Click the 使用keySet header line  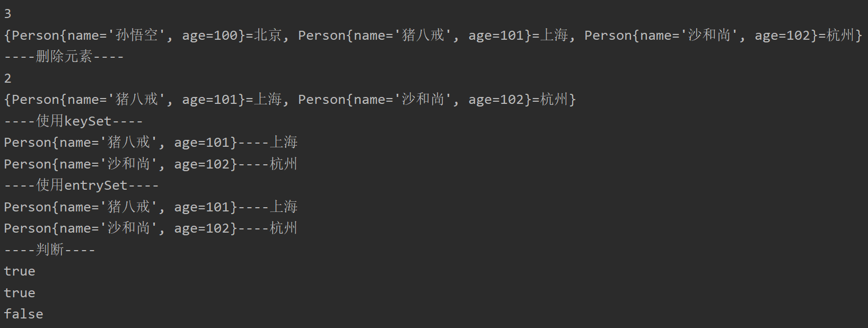[73, 121]
